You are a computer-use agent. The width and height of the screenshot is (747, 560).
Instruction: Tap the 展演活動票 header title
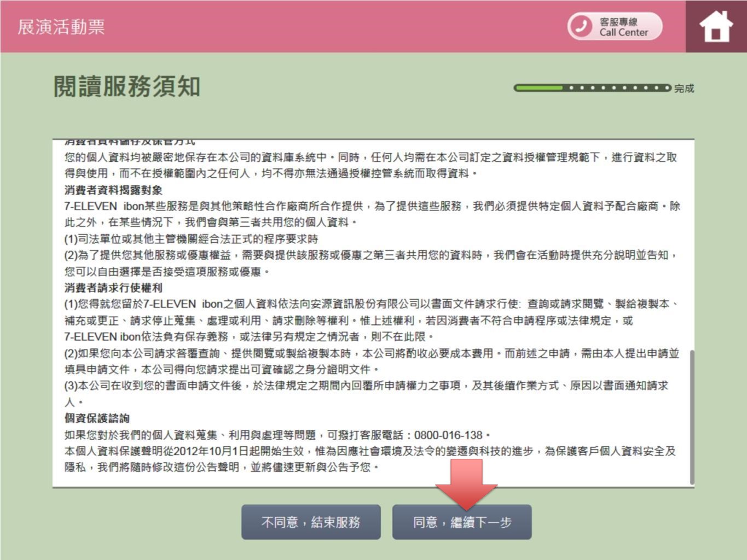coord(61,27)
